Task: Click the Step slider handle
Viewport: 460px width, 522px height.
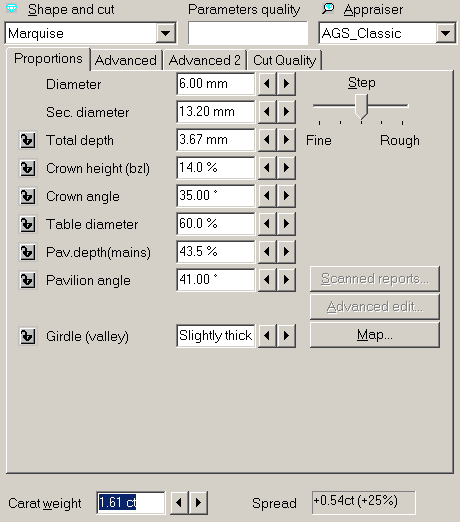Action: 361,107
